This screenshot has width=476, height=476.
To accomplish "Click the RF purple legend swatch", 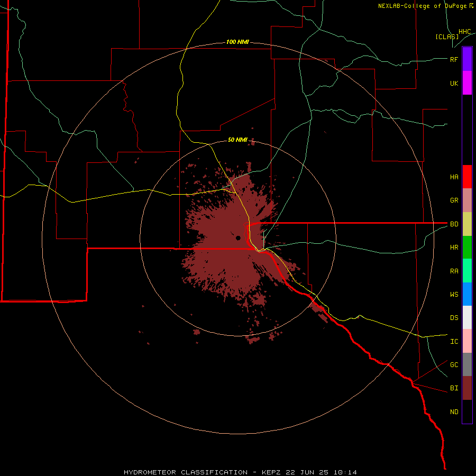I will pyautogui.click(x=467, y=59).
